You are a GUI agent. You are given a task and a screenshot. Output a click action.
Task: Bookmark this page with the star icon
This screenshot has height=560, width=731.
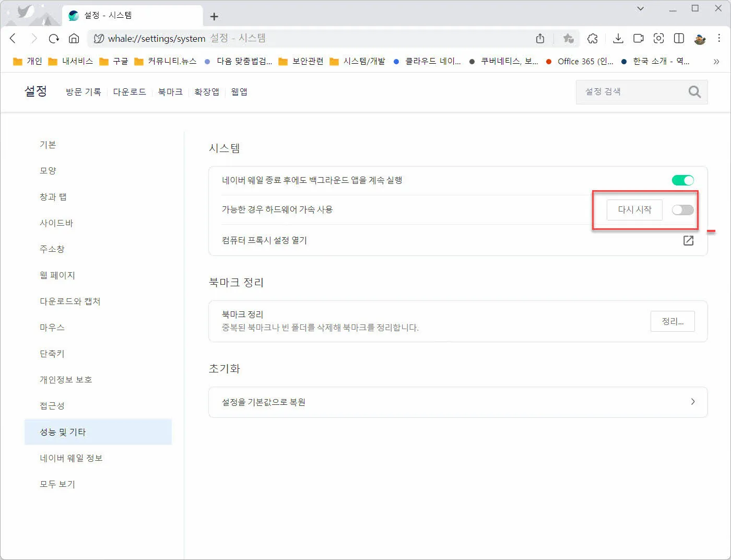568,38
